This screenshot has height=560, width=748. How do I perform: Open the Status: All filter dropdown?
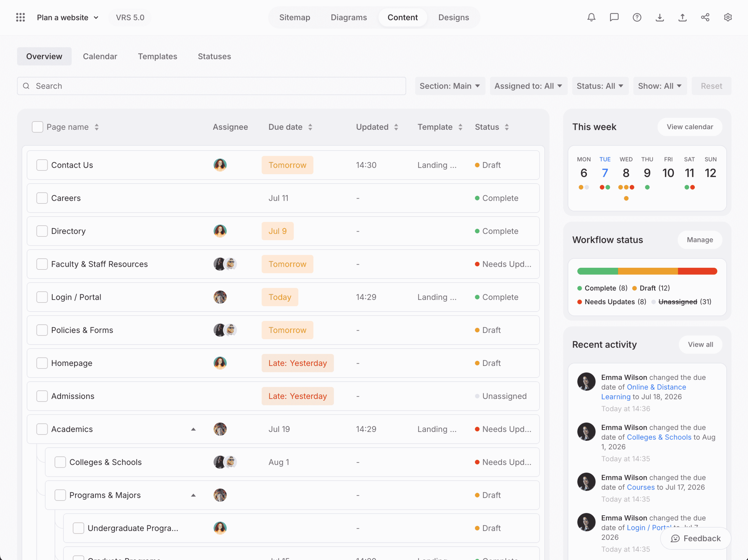pos(600,86)
